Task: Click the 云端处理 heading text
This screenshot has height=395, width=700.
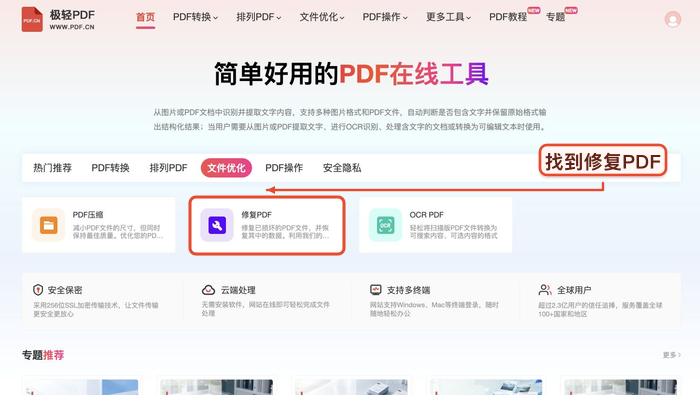Action: 238,290
